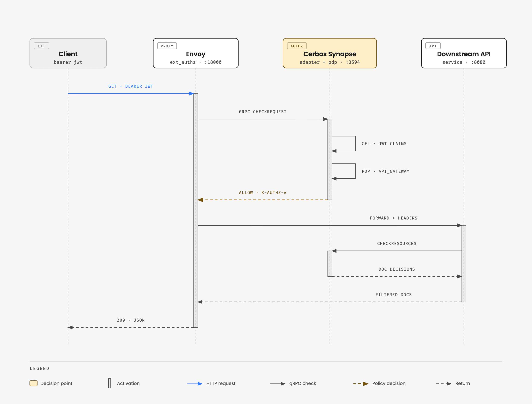Click the 'GET · BEARER JWT' message label
Viewport: 532px width, 404px height.
coord(131,86)
